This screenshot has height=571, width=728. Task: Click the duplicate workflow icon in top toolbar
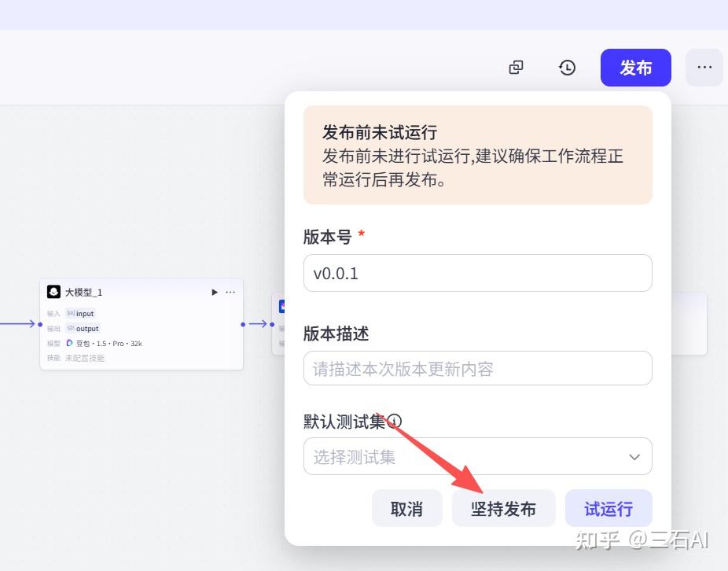pos(516,68)
